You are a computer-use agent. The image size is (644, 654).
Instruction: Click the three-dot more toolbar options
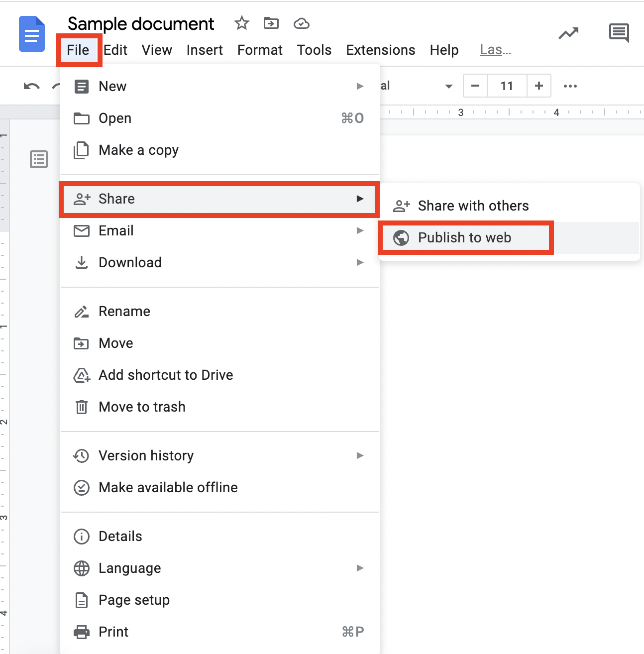tap(570, 86)
